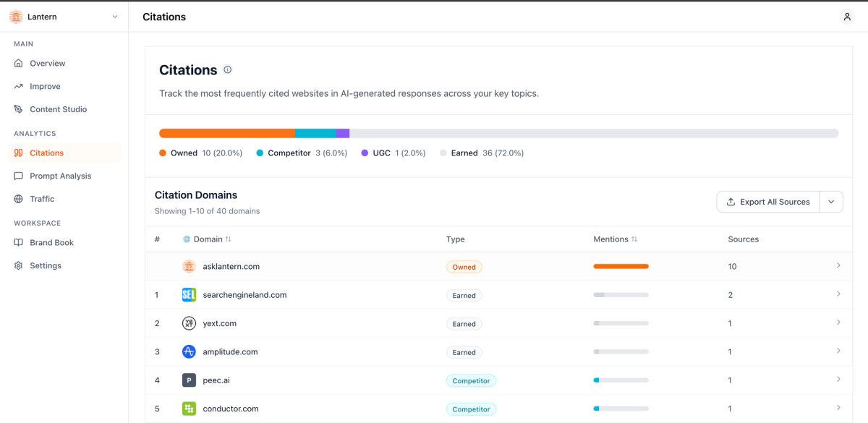Click the amplitude.com logo icon
The height and width of the screenshot is (423, 868).
(x=189, y=352)
